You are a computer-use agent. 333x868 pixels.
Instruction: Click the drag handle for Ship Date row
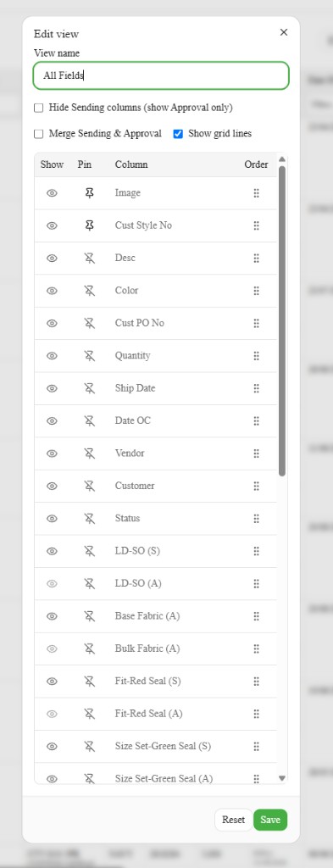(x=256, y=388)
